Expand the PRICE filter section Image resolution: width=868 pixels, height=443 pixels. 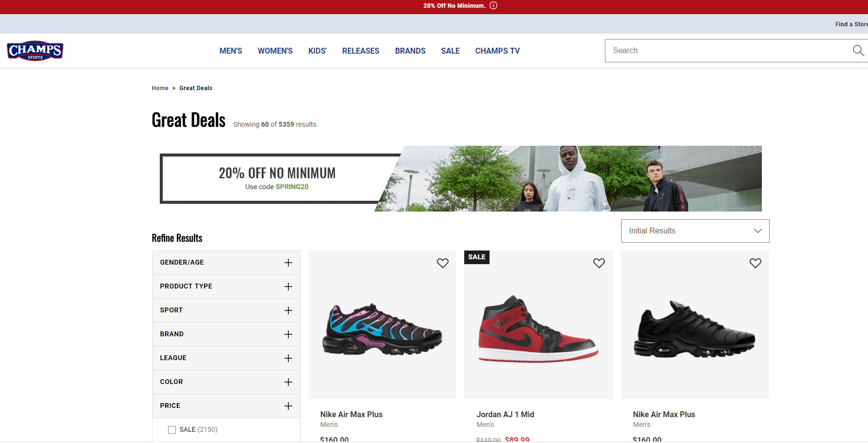[226, 406]
